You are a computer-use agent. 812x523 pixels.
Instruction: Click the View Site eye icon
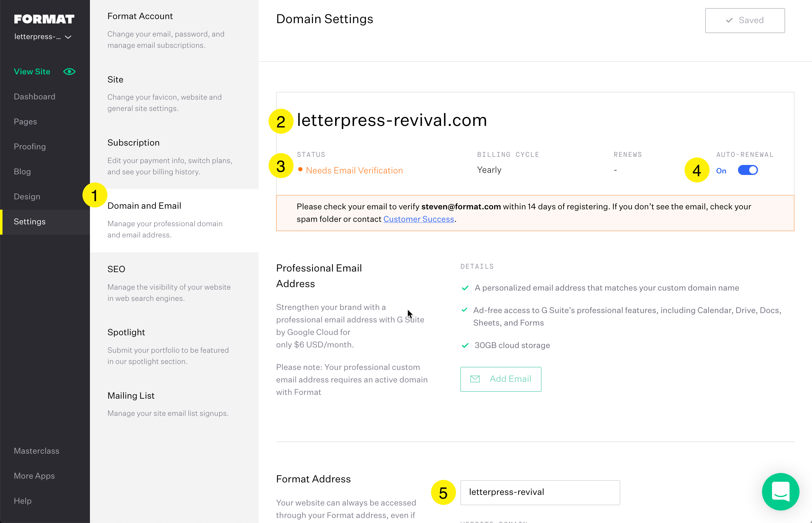[x=69, y=72]
